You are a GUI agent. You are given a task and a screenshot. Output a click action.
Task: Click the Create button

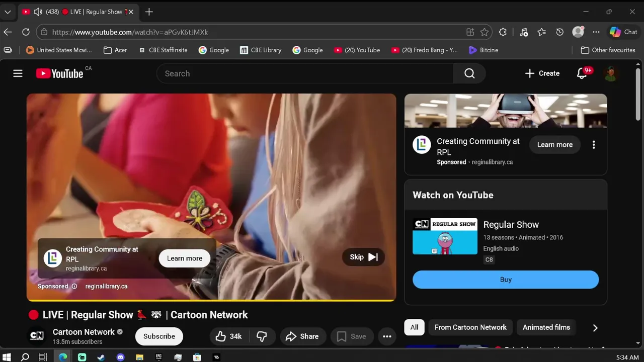(542, 73)
